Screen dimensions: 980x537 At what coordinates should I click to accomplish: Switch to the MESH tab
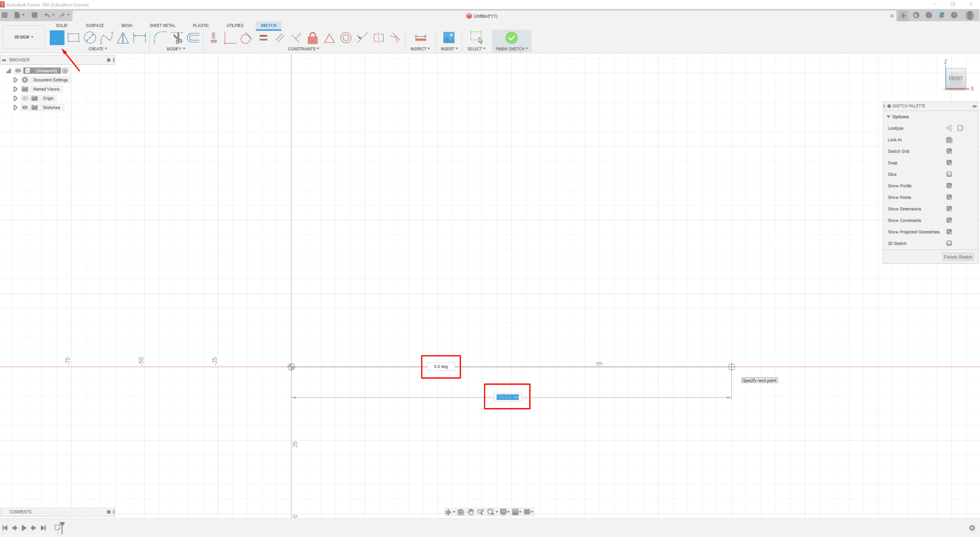click(127, 26)
